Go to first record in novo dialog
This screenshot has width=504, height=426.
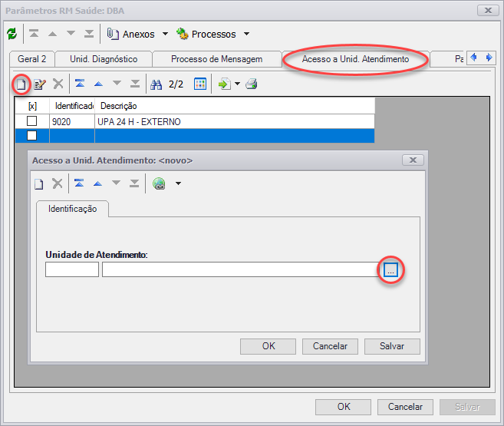[79, 183]
